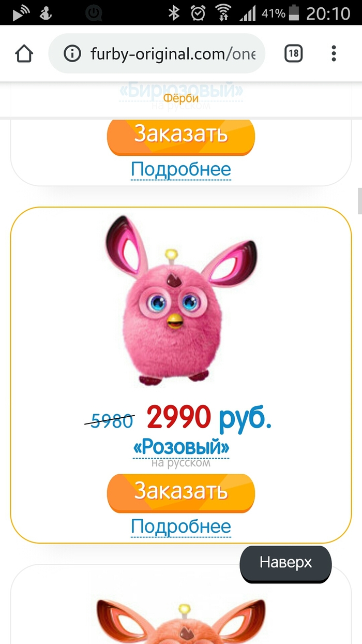Tap the Bluetooth status icon
Screen dimensions: 362x644
(x=174, y=12)
